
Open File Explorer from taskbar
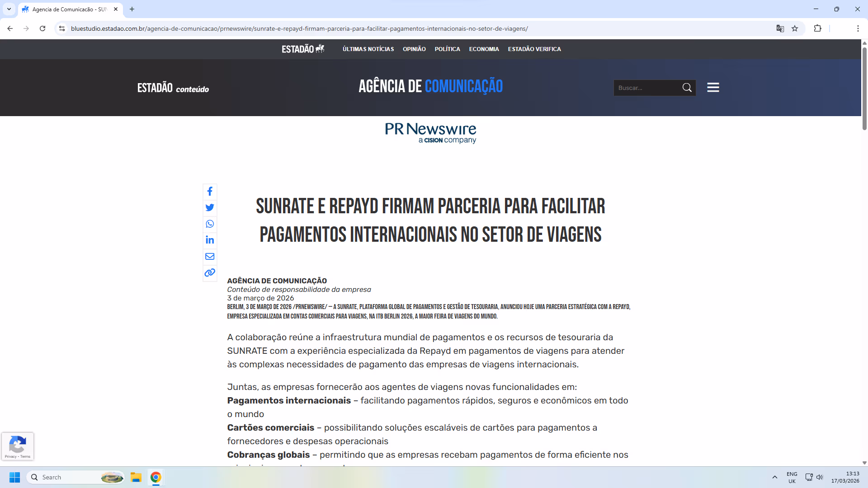pyautogui.click(x=136, y=477)
